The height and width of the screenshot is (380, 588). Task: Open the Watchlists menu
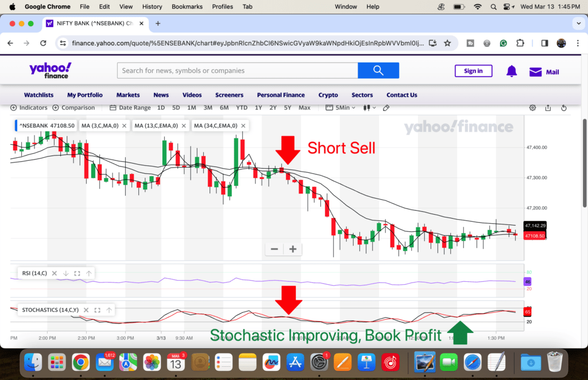point(38,95)
